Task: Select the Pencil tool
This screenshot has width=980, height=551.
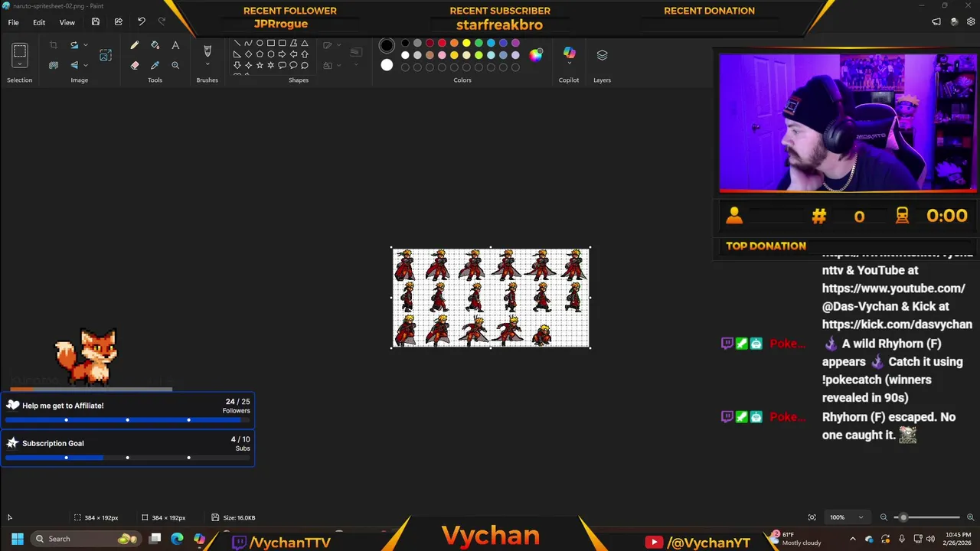Action: point(135,46)
